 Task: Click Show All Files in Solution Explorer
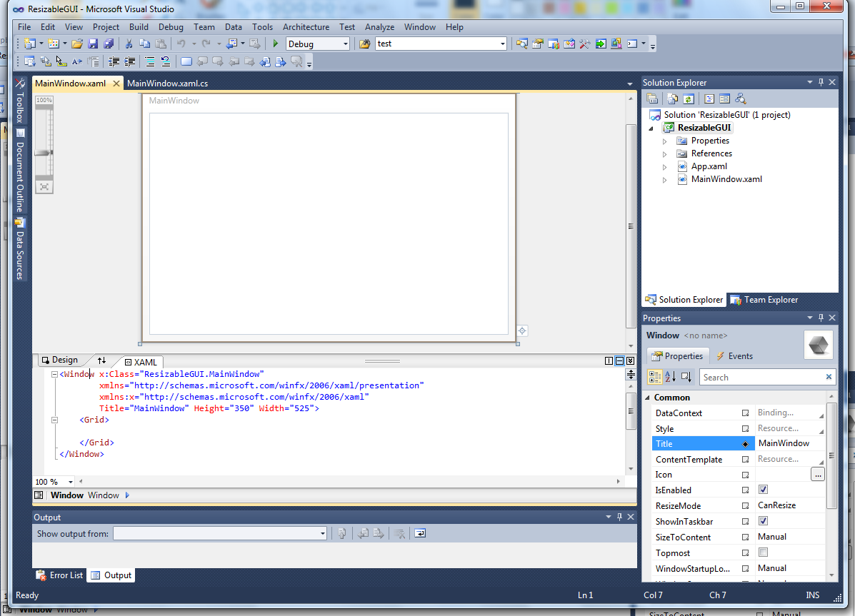[x=673, y=99]
